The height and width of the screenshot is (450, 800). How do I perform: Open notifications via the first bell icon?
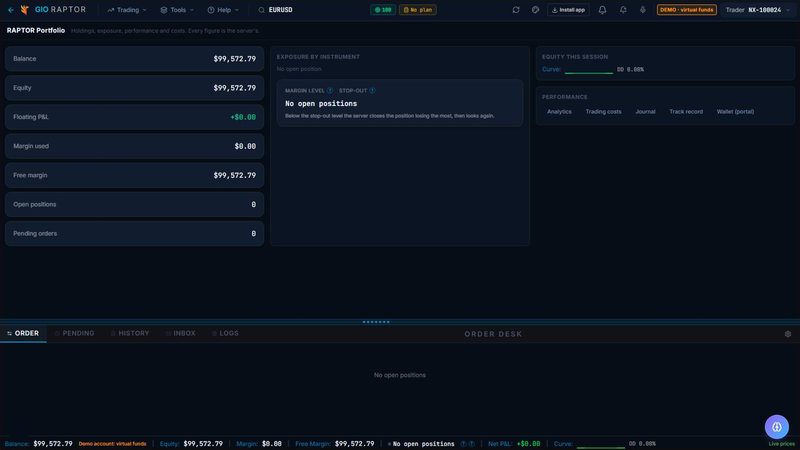click(603, 10)
